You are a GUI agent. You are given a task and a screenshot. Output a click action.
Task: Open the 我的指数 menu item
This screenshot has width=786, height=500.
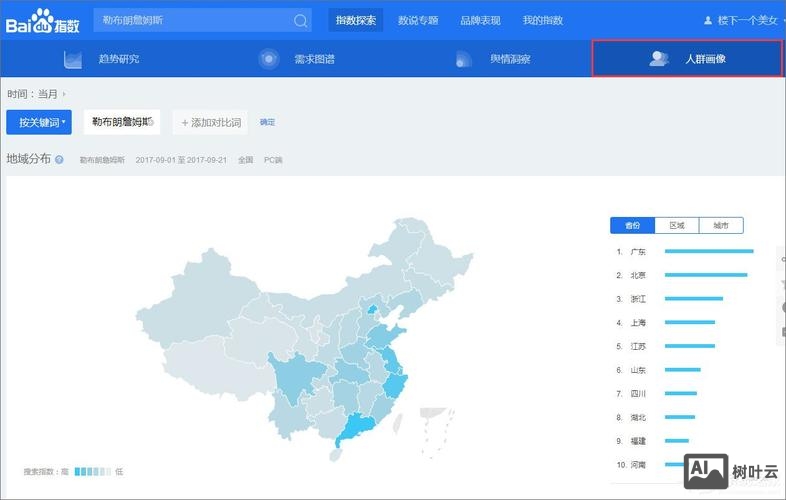543,21
